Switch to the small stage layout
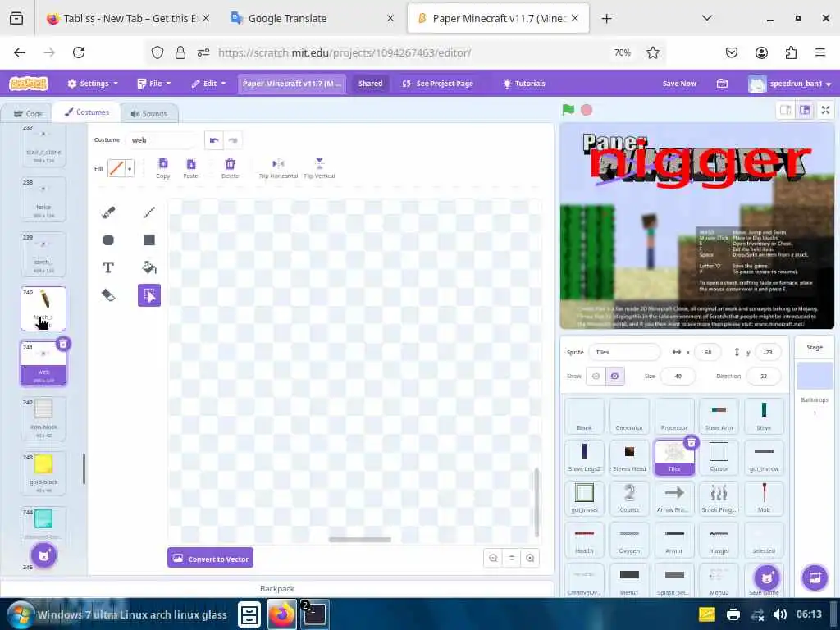 point(785,110)
